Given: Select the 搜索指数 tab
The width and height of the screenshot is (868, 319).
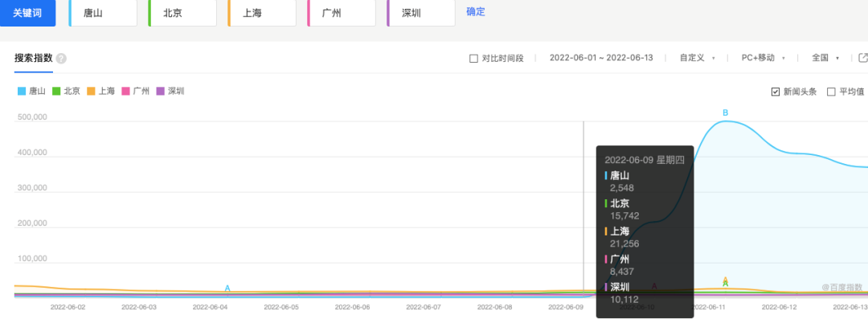Looking at the screenshot, I should tap(33, 59).
